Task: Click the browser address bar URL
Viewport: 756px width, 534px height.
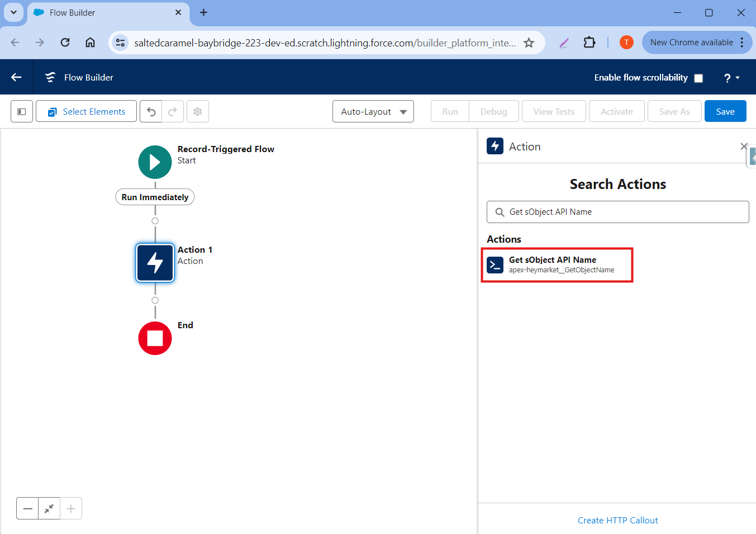Action: coord(325,42)
